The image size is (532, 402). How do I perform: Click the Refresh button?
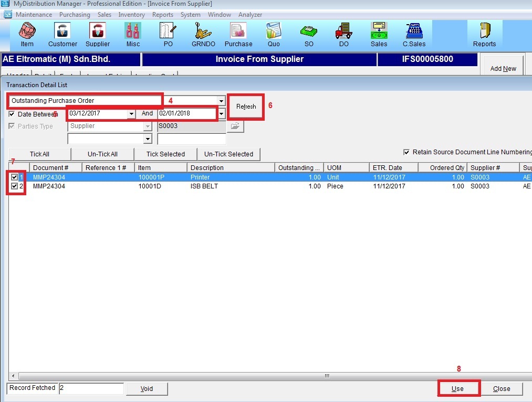coord(246,107)
